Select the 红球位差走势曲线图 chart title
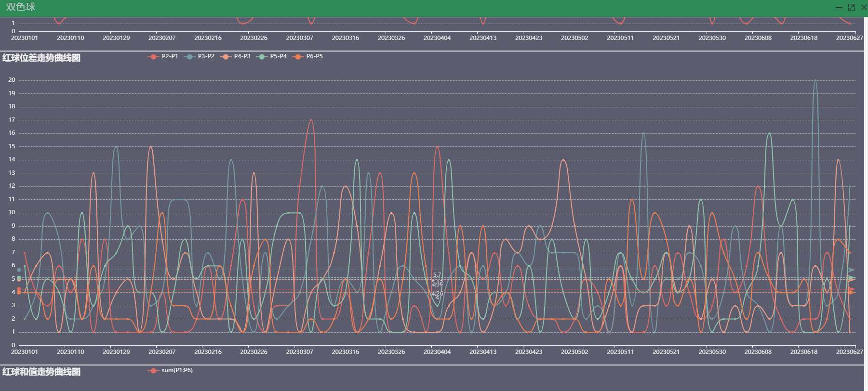Image resolution: width=868 pixels, height=391 pixels. pos(41,58)
